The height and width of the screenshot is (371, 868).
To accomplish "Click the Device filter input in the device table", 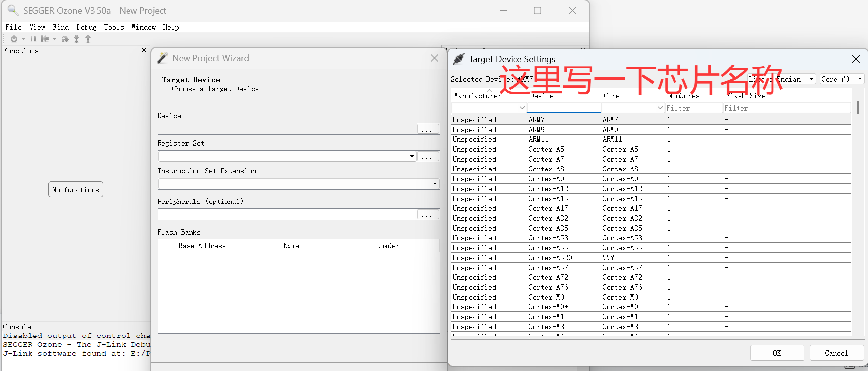I will (x=564, y=108).
